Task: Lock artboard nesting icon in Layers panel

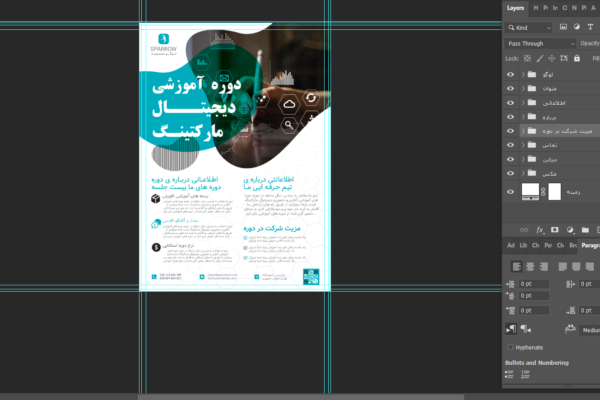Action: tap(564, 59)
